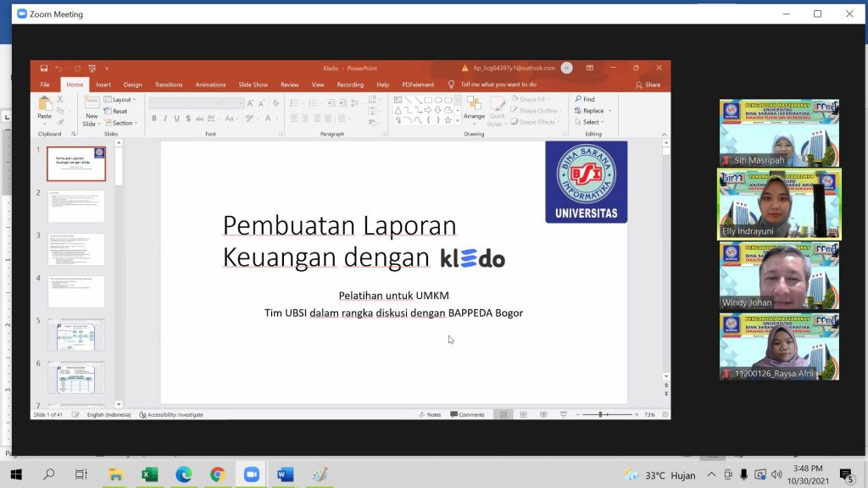Toggle Underline formatting
The height and width of the screenshot is (488, 868).
tap(176, 119)
